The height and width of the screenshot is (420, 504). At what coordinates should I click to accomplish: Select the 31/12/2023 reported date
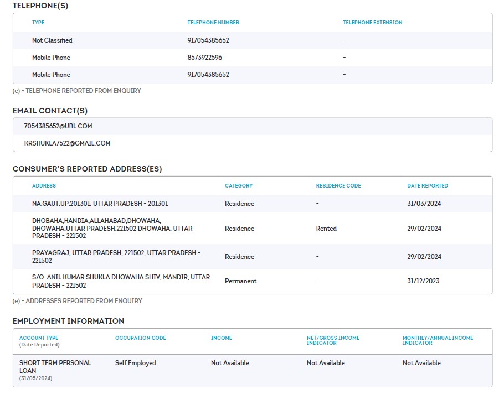pyautogui.click(x=423, y=281)
